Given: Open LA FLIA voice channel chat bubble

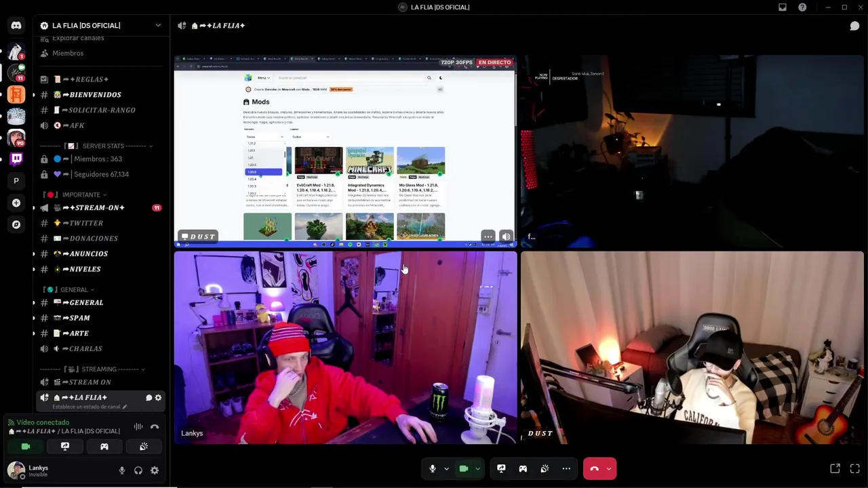Looking at the screenshot, I should pos(149,398).
